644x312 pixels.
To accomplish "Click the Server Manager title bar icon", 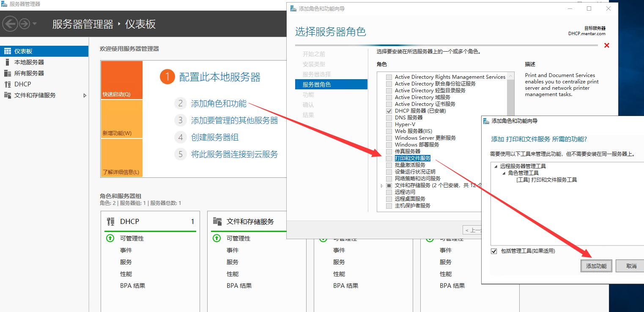I will pos(4,4).
